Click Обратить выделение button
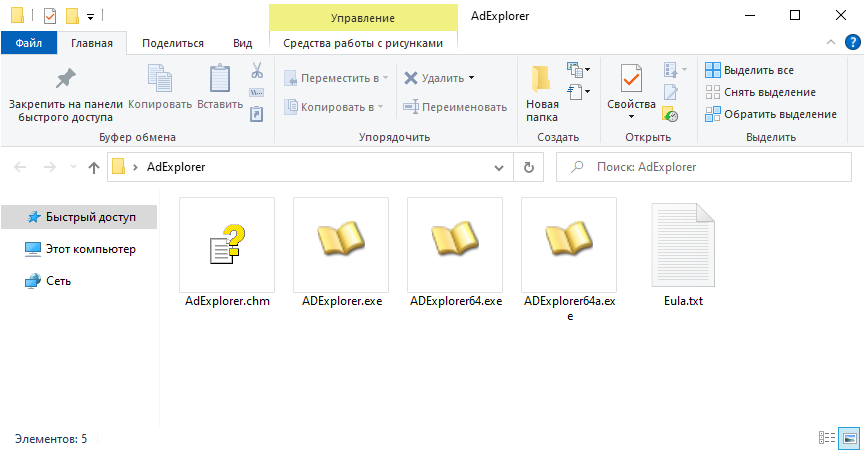 click(771, 114)
